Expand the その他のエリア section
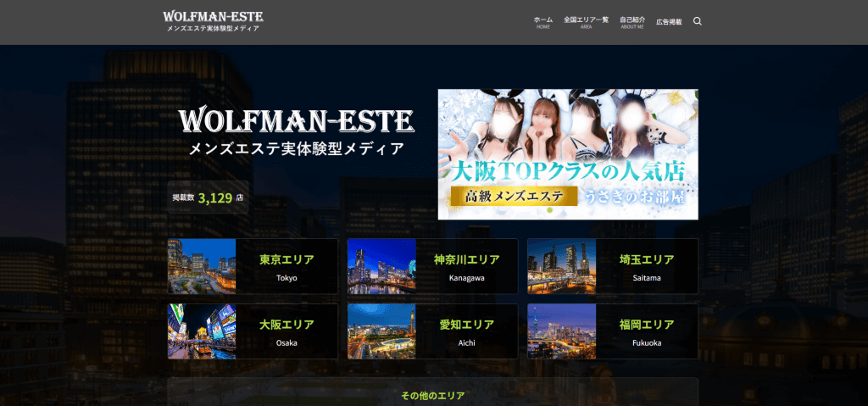This screenshot has height=406, width=868. [x=432, y=395]
